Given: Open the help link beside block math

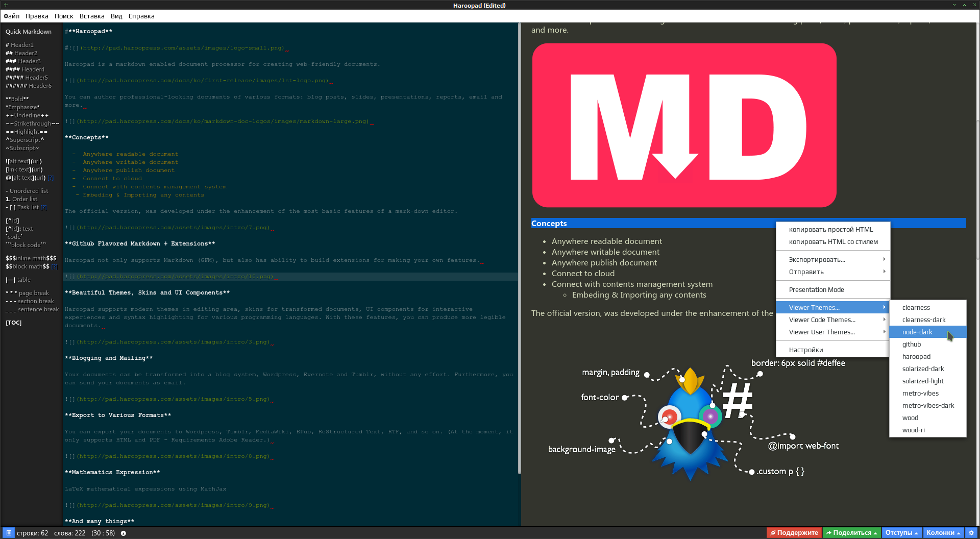Looking at the screenshot, I should tap(55, 266).
